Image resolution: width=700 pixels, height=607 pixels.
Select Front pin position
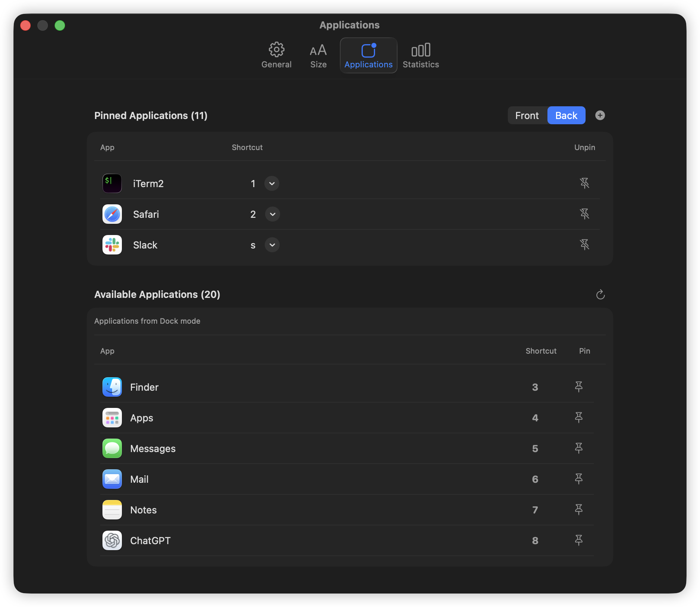pyautogui.click(x=527, y=115)
